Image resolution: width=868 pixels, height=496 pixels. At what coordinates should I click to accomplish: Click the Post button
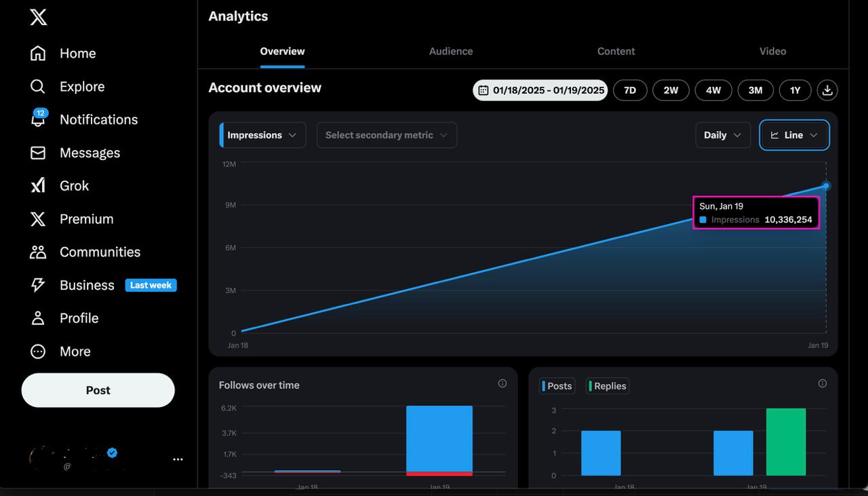(x=98, y=390)
